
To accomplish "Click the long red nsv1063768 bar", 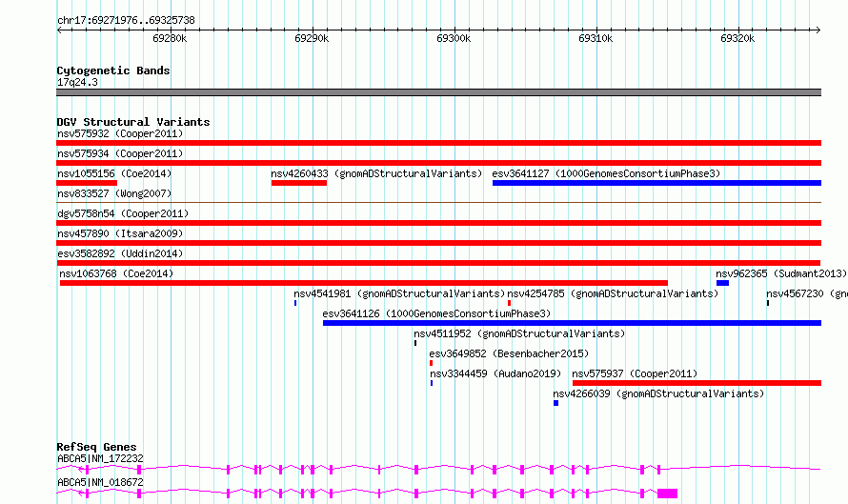I will (x=364, y=283).
